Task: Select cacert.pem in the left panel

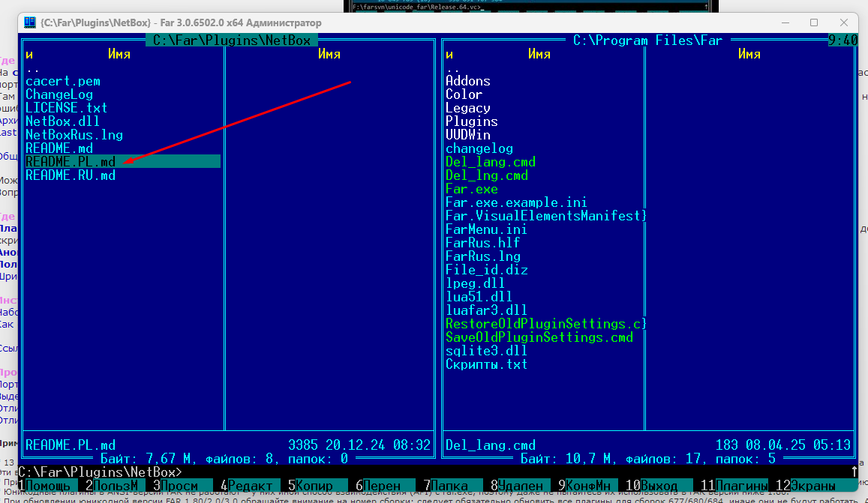Action: [63, 81]
